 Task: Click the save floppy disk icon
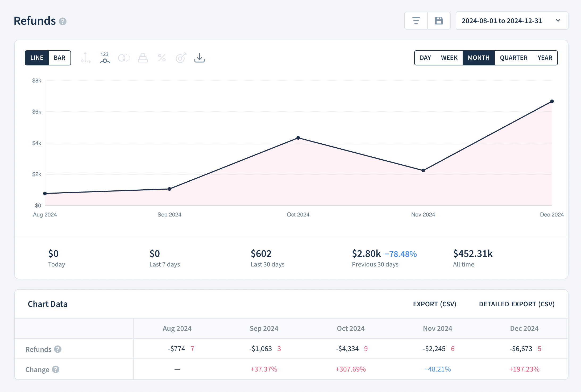[x=439, y=21]
